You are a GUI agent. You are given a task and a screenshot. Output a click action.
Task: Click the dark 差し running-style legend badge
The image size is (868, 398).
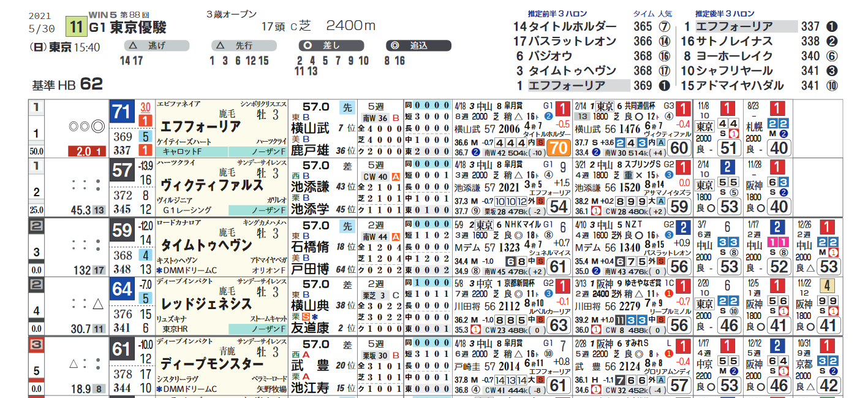pos(331,45)
